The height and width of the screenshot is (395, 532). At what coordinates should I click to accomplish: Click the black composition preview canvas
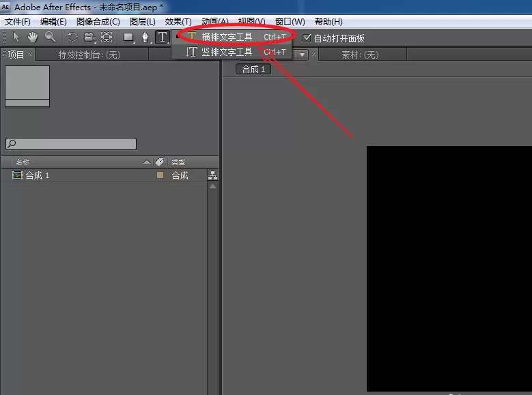449,269
